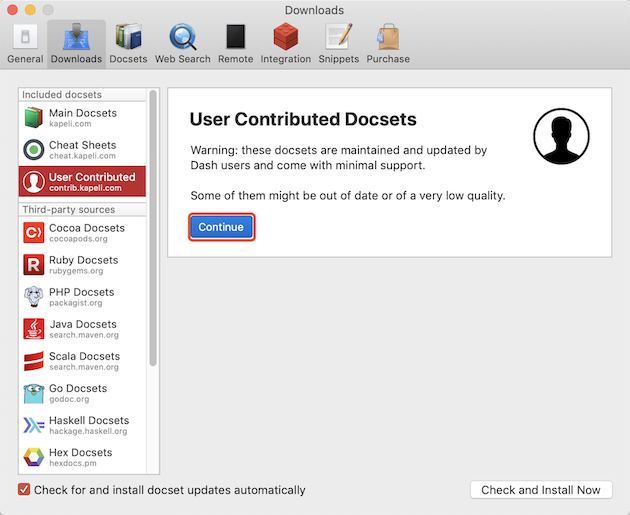Select the godoc.org subtitle
Image resolution: width=630 pixels, height=515 pixels.
click(x=69, y=399)
